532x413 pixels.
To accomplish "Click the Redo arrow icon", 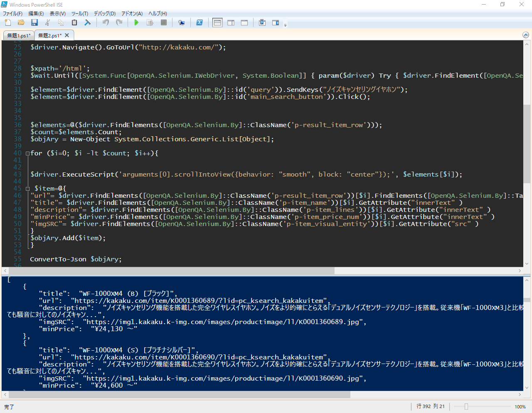I will 119,22.
